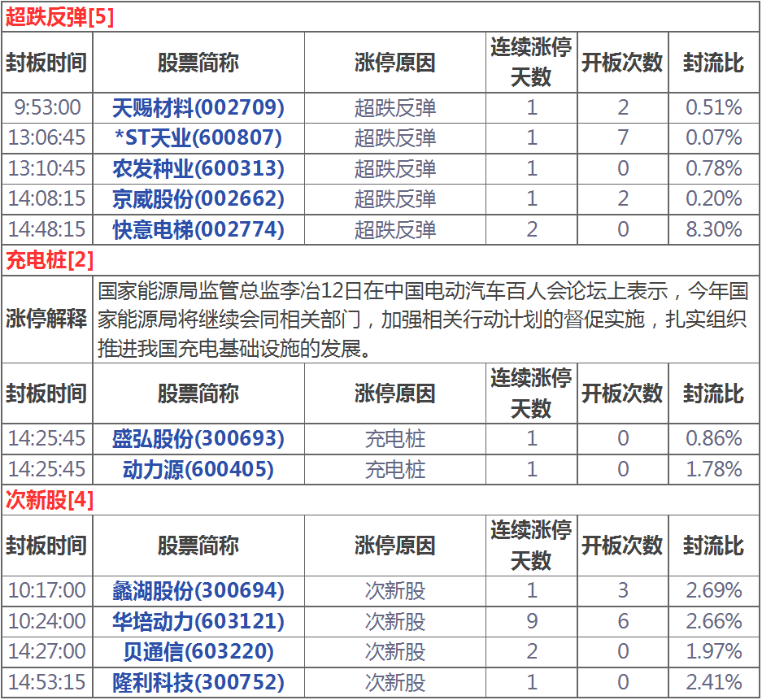Screen dimensions: 762x700
Task: Open 隆利科技(300752) stock link
Action: click(x=198, y=682)
